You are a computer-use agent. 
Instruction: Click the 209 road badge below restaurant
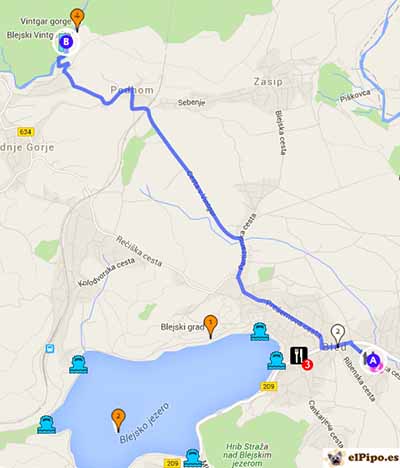(x=268, y=386)
